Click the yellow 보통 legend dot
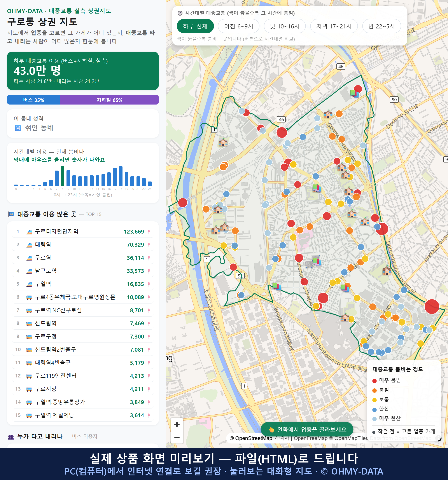The image size is (448, 480). click(x=374, y=400)
